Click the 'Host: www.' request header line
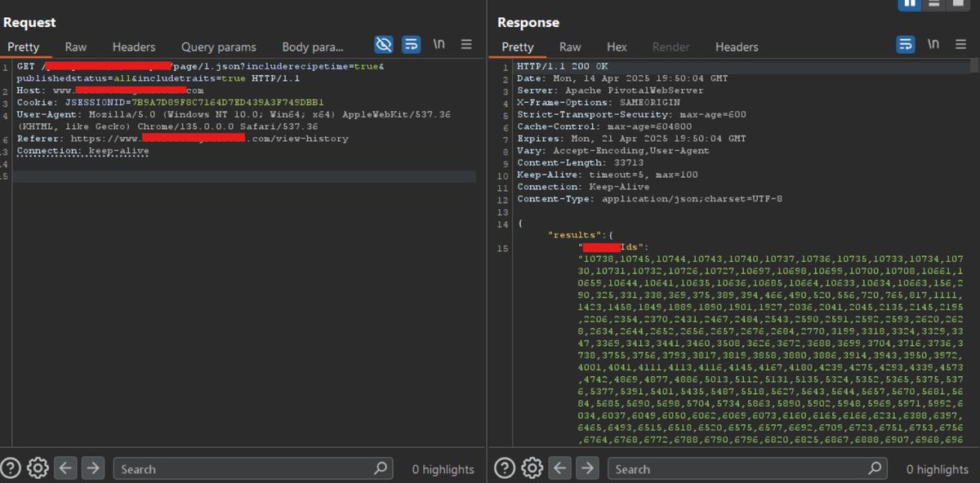 point(109,90)
